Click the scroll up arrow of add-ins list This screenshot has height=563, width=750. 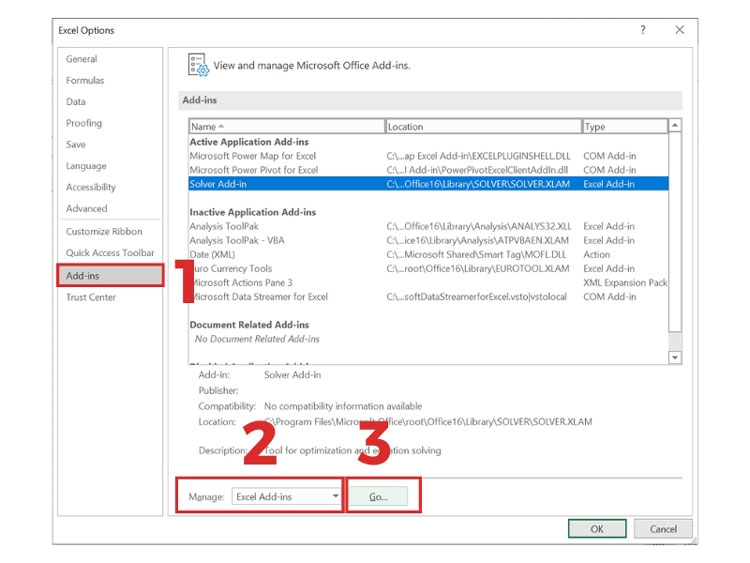coord(675,125)
